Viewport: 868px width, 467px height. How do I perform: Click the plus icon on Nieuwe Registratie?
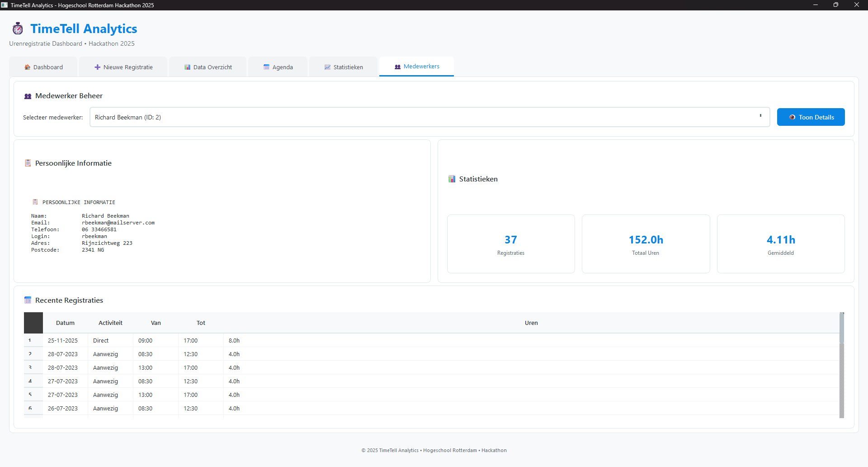point(97,67)
